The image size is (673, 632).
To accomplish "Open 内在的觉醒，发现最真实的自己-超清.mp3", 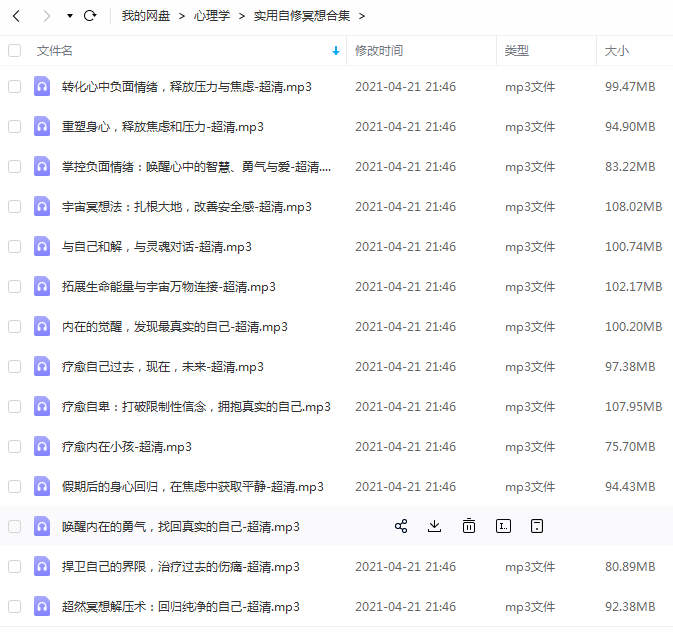I will 175,327.
